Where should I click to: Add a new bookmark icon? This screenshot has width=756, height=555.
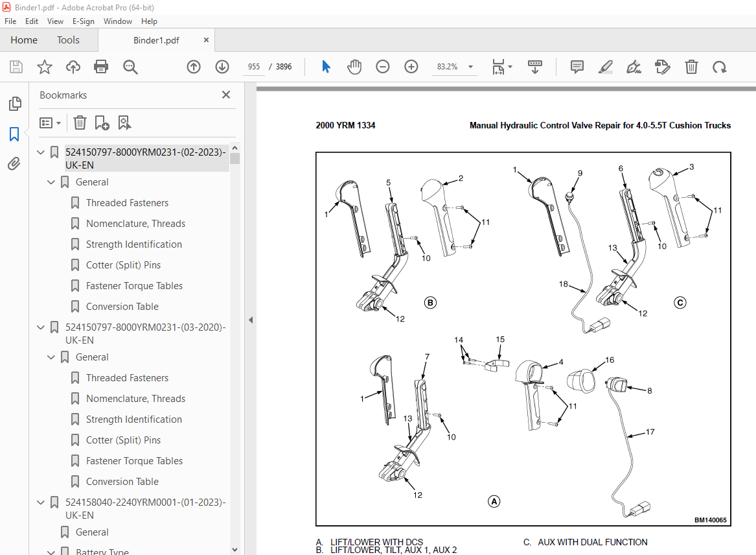point(102,123)
